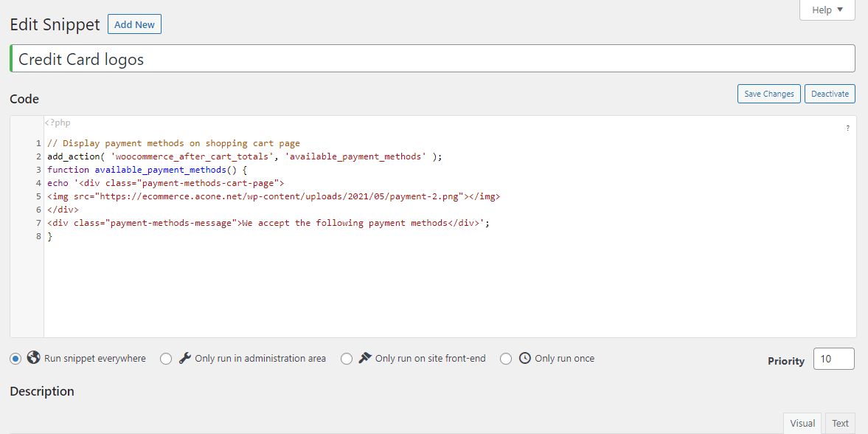
Task: Click the wrench icon for administration area
Action: 185,358
